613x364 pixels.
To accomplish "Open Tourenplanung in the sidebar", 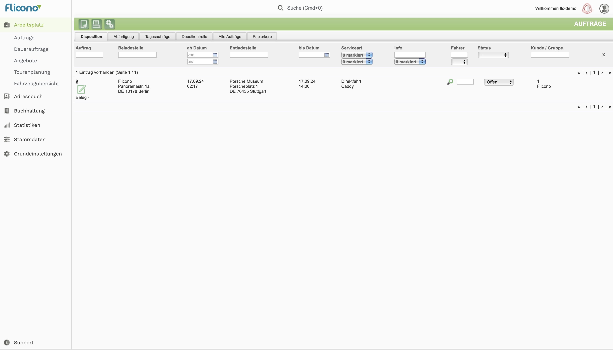I will (32, 72).
